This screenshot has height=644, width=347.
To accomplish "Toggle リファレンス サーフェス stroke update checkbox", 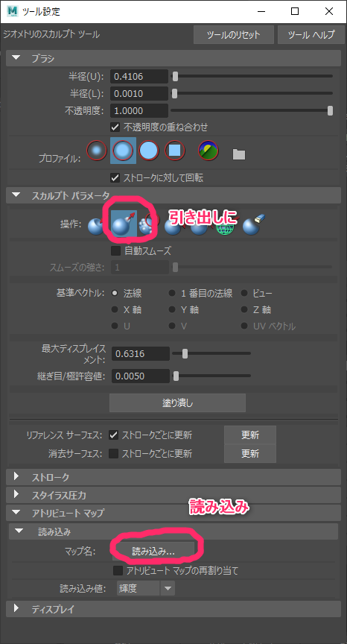I will tap(114, 435).
